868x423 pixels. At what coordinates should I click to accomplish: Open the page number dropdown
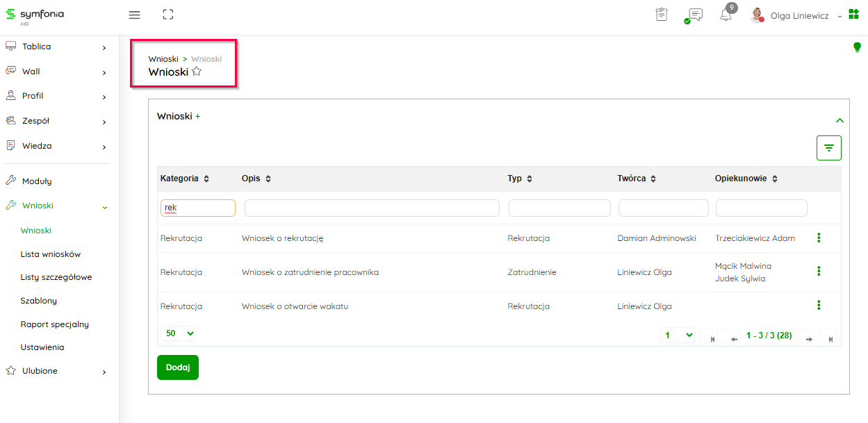pyautogui.click(x=678, y=335)
